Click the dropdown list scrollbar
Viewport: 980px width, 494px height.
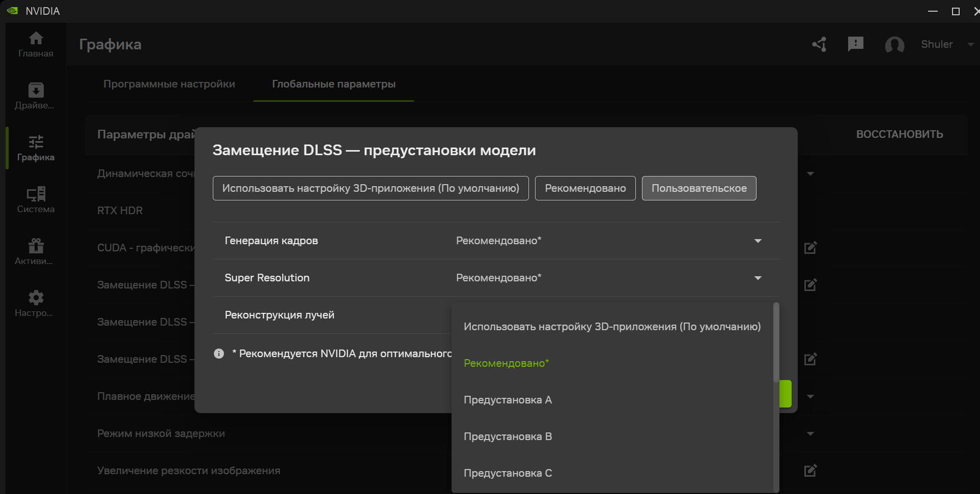776,342
